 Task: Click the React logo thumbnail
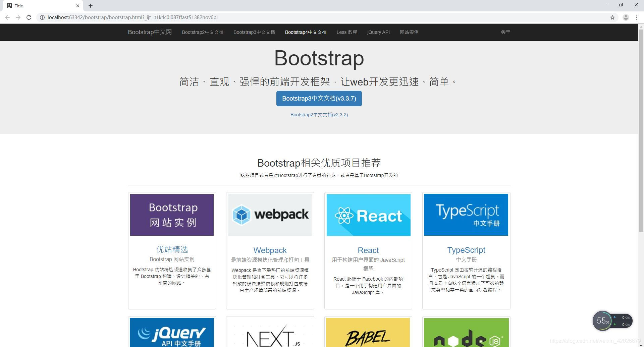tap(368, 215)
